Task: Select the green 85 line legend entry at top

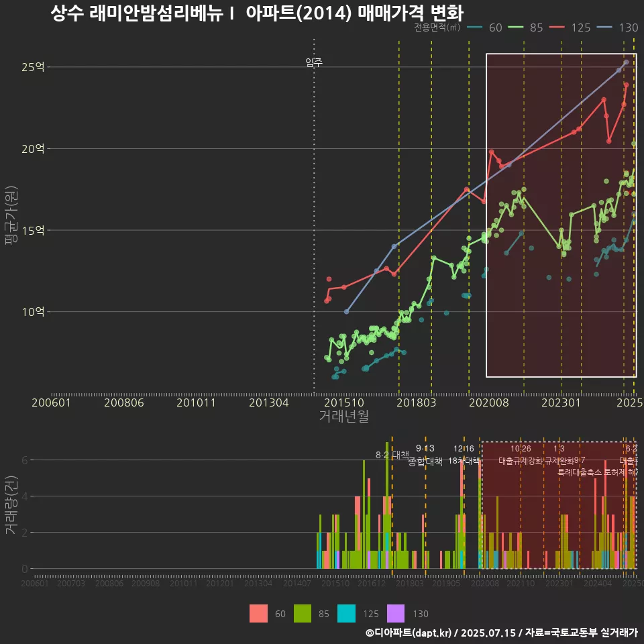Action: pyautogui.click(x=526, y=28)
